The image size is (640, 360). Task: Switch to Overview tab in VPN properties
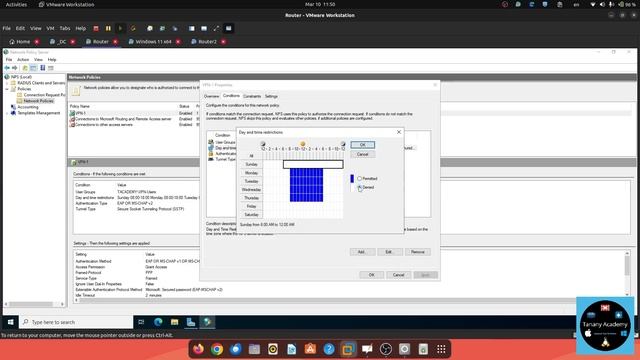pos(211,96)
